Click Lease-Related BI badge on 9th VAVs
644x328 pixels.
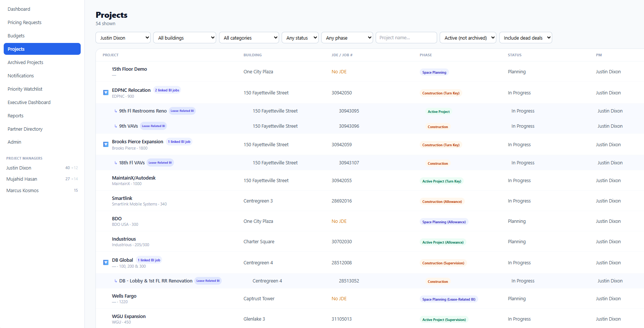click(154, 126)
